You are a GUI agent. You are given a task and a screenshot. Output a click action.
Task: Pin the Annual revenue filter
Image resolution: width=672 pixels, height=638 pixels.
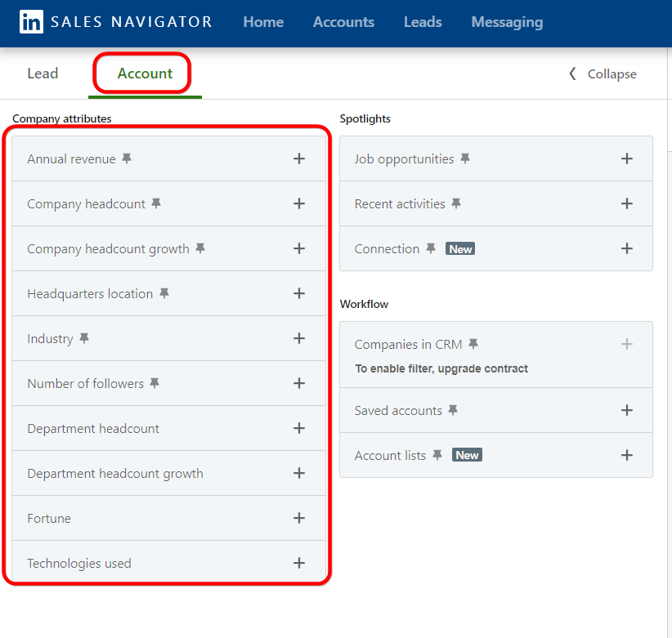coord(127,158)
